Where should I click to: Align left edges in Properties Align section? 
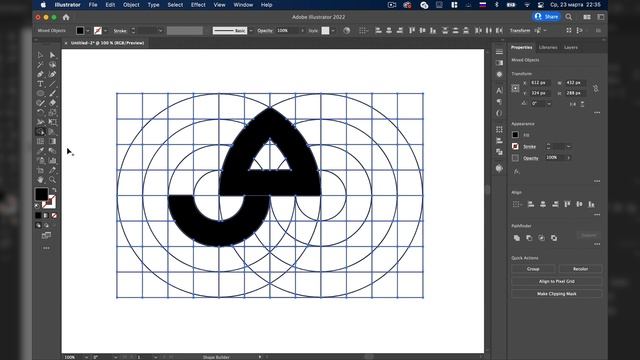tap(531, 204)
